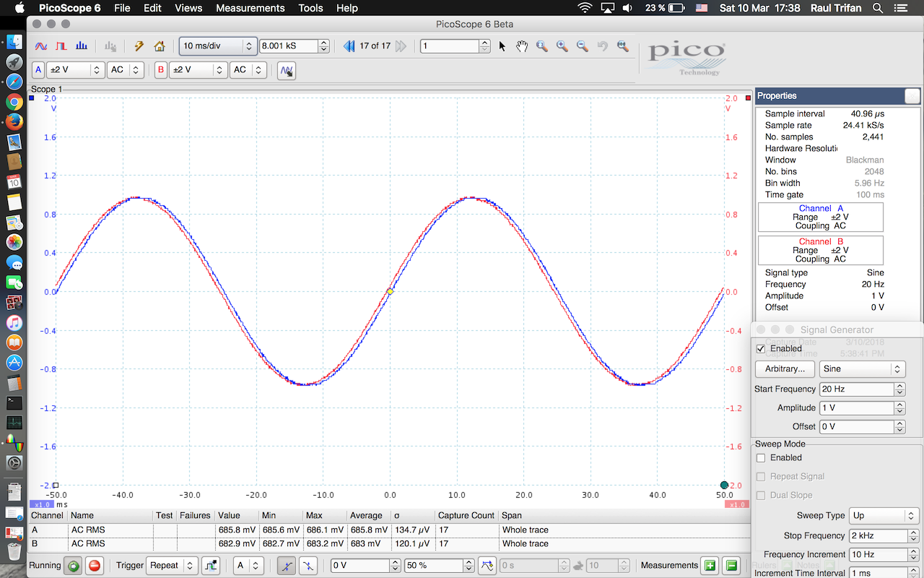Switch to Spectrum mode icon

tap(82, 46)
